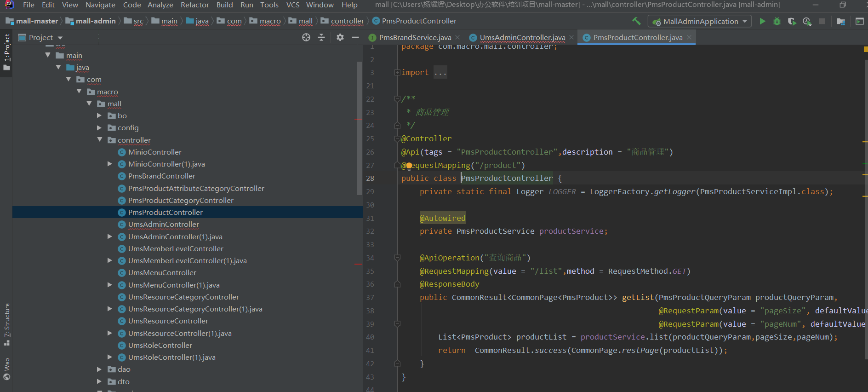The image size is (868, 392).
Task: Click Project panel vertical scrollbar
Action: coord(359,128)
